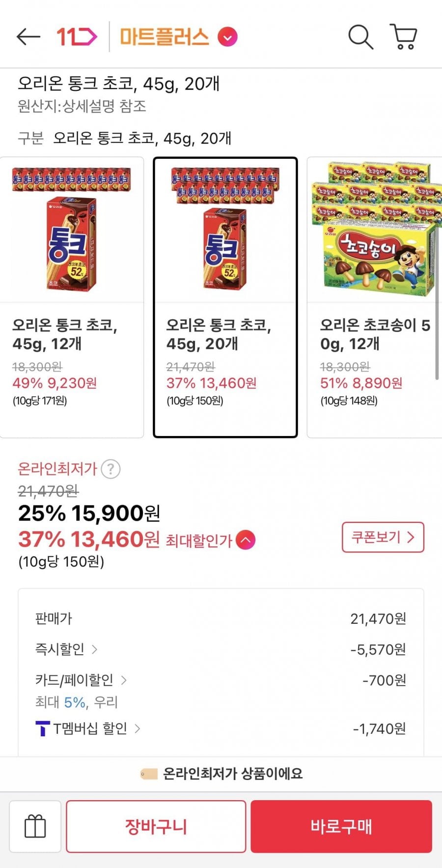Screen dimensions: 442x868
Task: Click the 쿠폰보기 button
Action: [x=383, y=537]
